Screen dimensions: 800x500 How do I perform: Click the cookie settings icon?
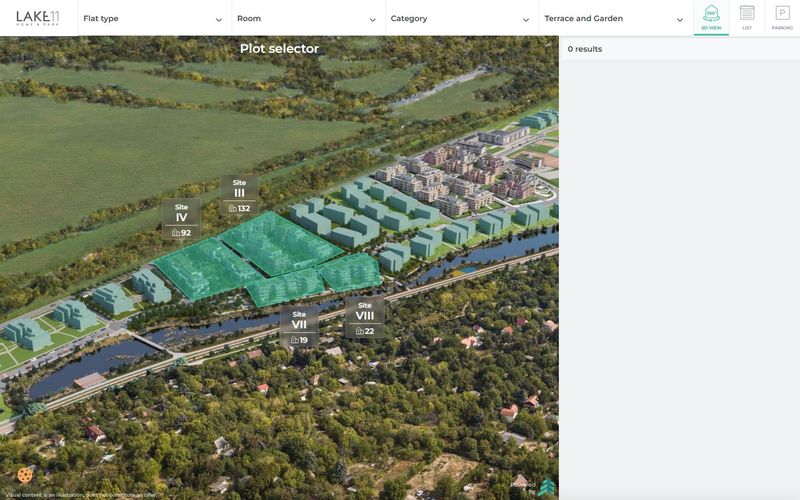pyautogui.click(x=25, y=475)
